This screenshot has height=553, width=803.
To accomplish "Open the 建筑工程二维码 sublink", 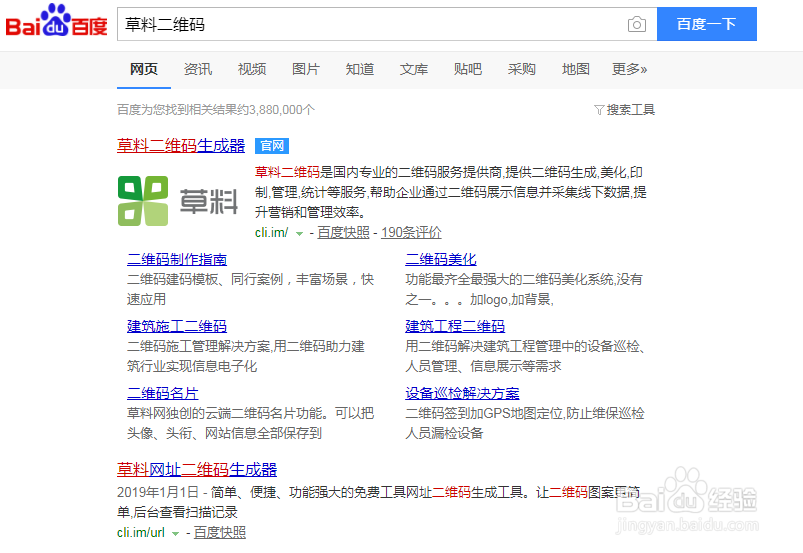I will [455, 327].
